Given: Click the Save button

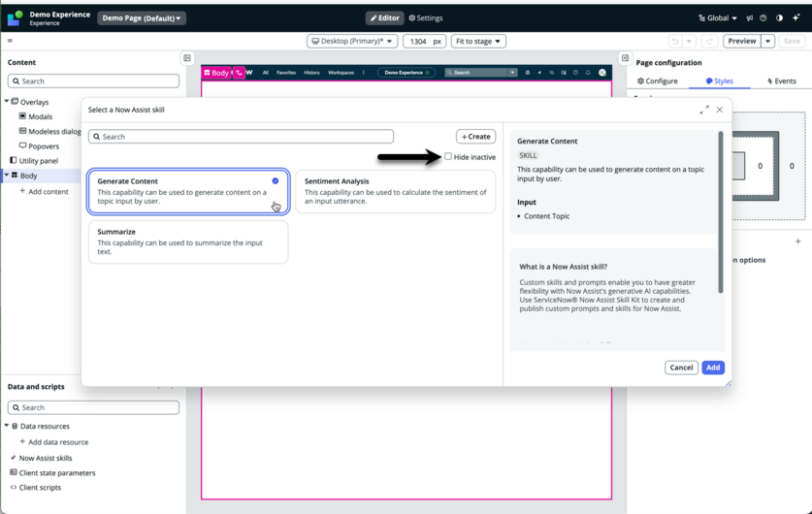Looking at the screenshot, I should 792,42.
